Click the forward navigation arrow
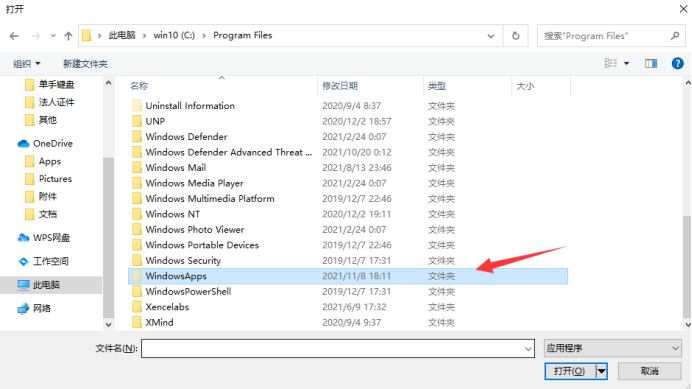Screen dimensions: 692x389 [x=36, y=36]
